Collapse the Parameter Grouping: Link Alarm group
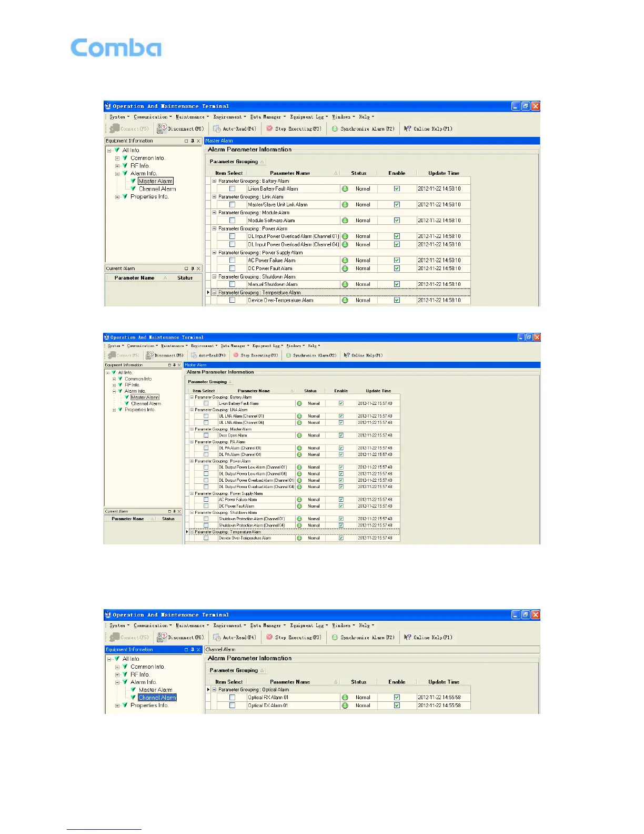The width and height of the screenshot is (644, 834). click(x=214, y=197)
